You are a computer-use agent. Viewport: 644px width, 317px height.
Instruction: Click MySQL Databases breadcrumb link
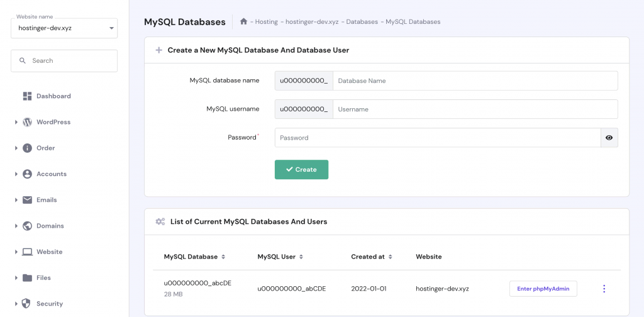[413, 22]
